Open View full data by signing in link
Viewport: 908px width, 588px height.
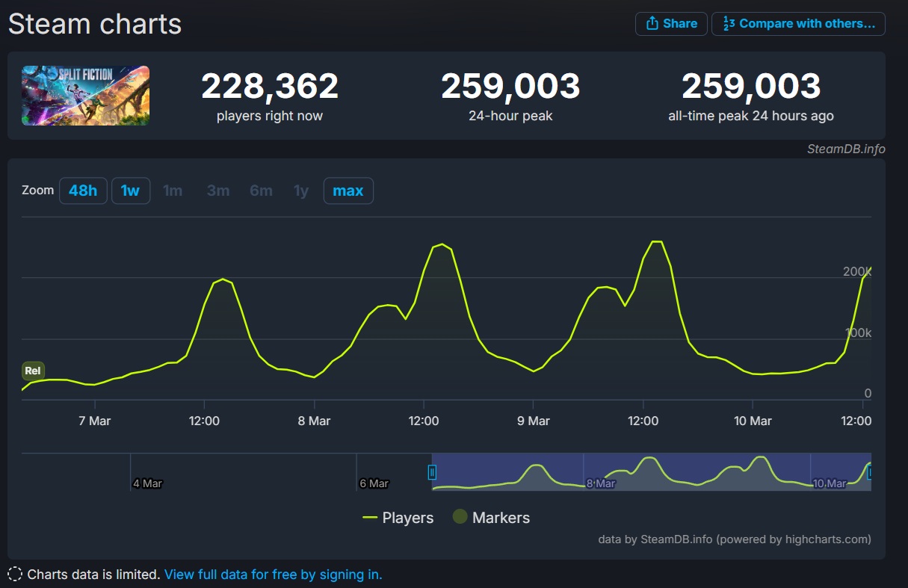coord(273,575)
